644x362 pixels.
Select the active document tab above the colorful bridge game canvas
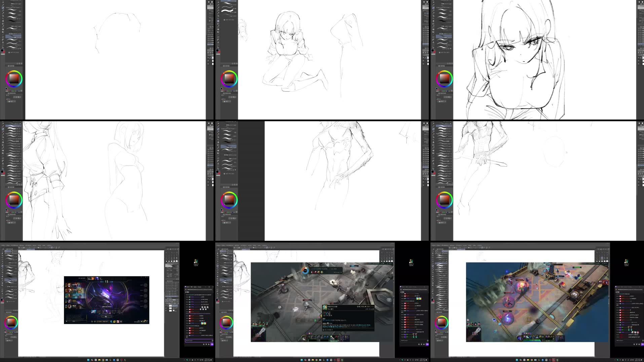[461, 250]
